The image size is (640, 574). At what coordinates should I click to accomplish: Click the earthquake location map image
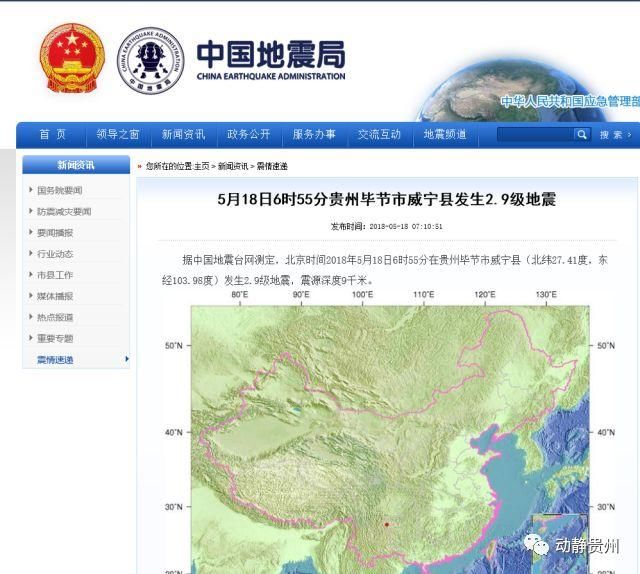click(390, 432)
